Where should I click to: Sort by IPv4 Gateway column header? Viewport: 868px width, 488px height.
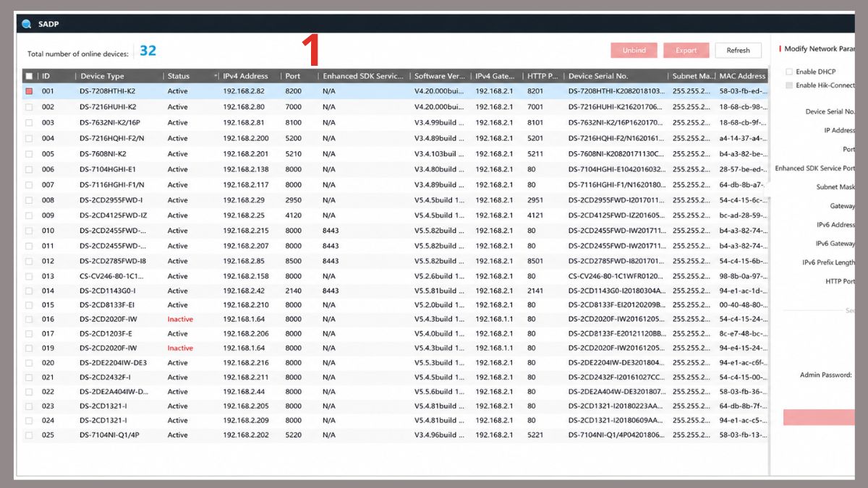(x=495, y=76)
